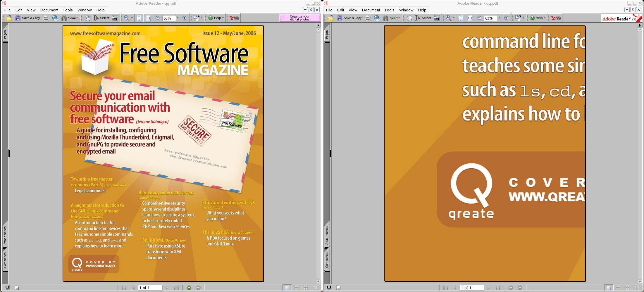The width and height of the screenshot is (644, 292).
Task: Choose the Select tool in left window
Action: pos(101,18)
